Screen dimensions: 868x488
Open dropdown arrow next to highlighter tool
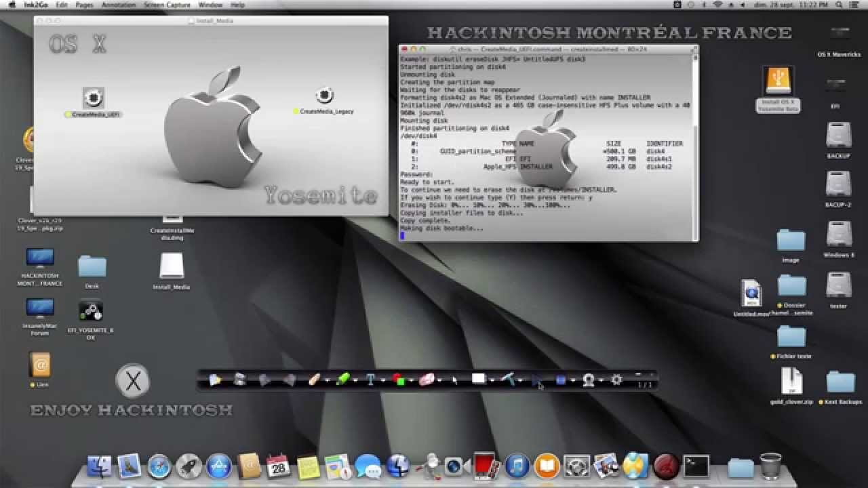tap(355, 381)
